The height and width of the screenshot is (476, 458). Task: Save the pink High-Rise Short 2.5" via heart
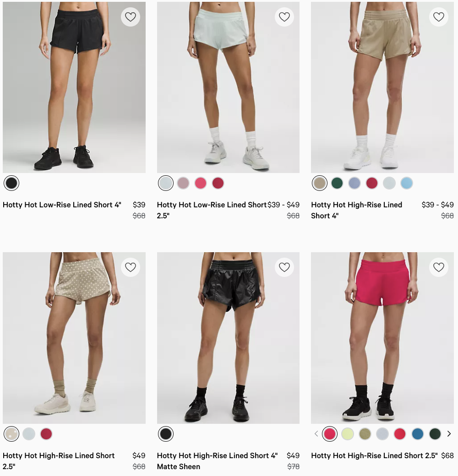tap(439, 267)
